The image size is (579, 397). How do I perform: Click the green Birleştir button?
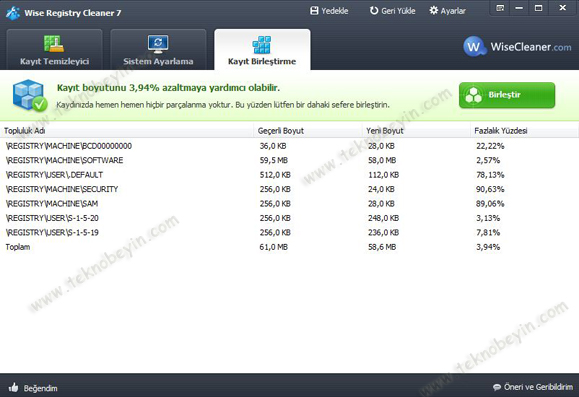507,95
